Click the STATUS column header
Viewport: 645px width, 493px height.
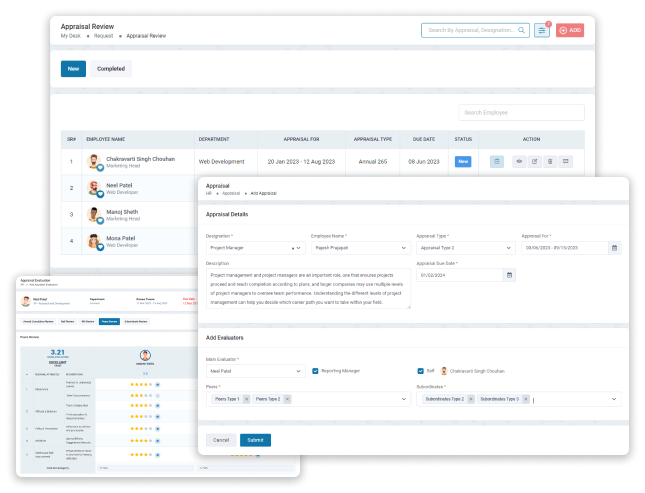point(463,139)
